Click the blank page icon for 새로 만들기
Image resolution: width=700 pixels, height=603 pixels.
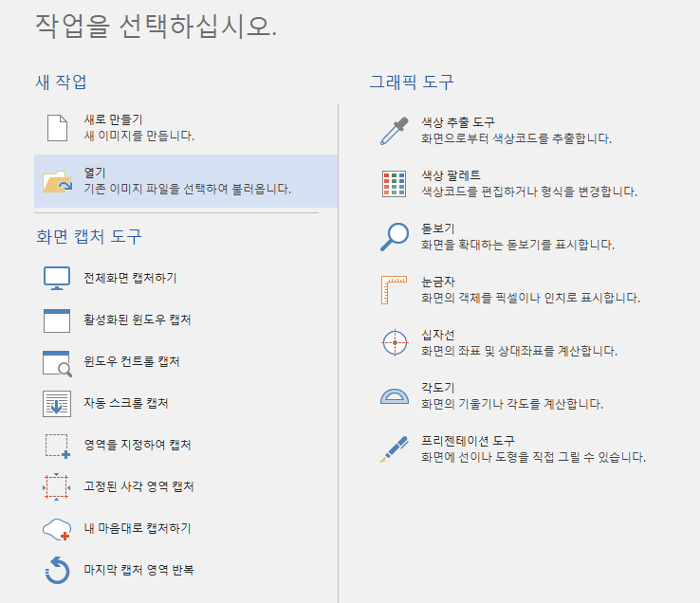click(x=57, y=128)
